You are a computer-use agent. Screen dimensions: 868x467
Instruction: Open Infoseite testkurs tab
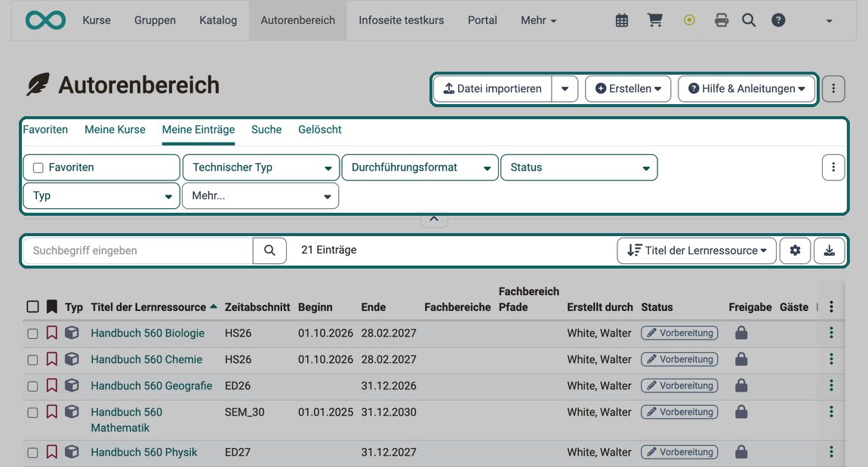(x=402, y=20)
